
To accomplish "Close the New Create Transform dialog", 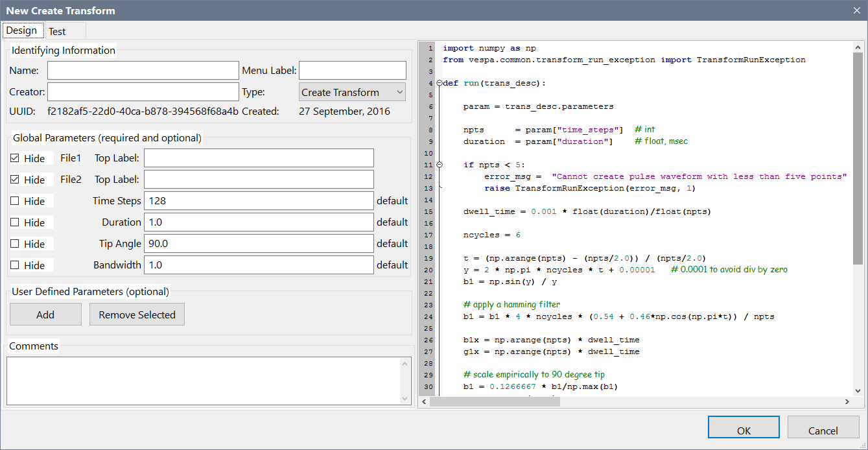I will [x=856, y=10].
